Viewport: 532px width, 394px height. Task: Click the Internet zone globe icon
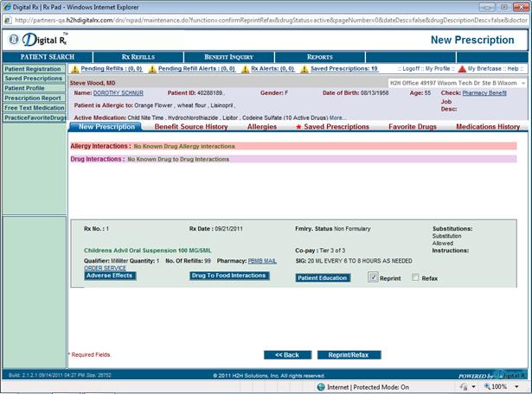(319, 387)
